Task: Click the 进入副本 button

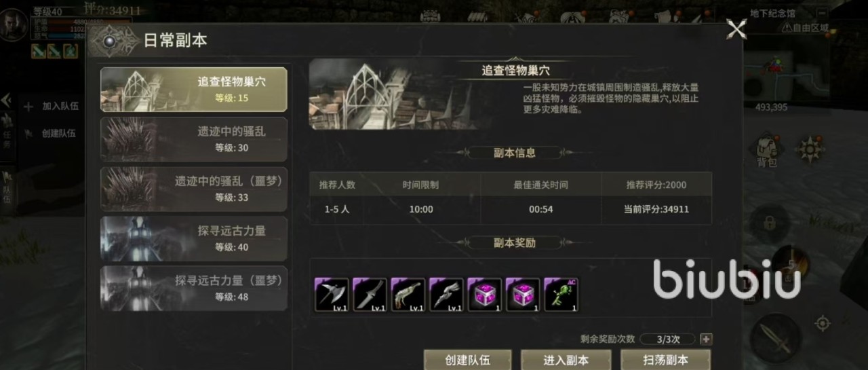Action: [566, 360]
